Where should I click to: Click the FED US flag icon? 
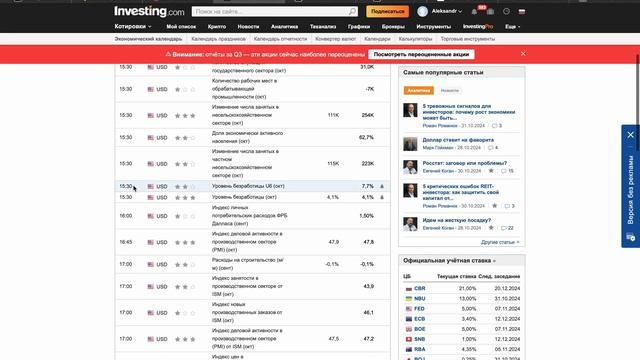409,309
